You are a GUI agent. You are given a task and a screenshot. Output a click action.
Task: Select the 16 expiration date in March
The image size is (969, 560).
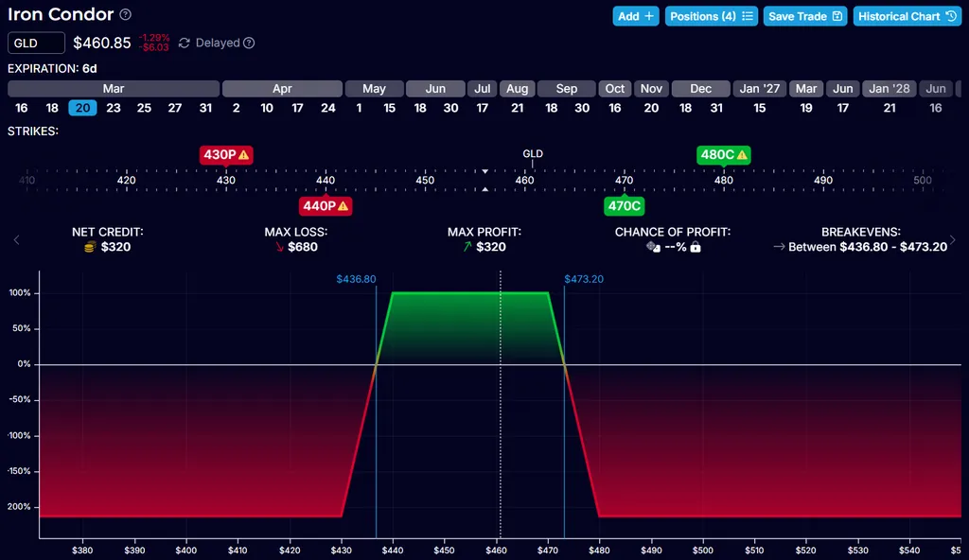22,108
